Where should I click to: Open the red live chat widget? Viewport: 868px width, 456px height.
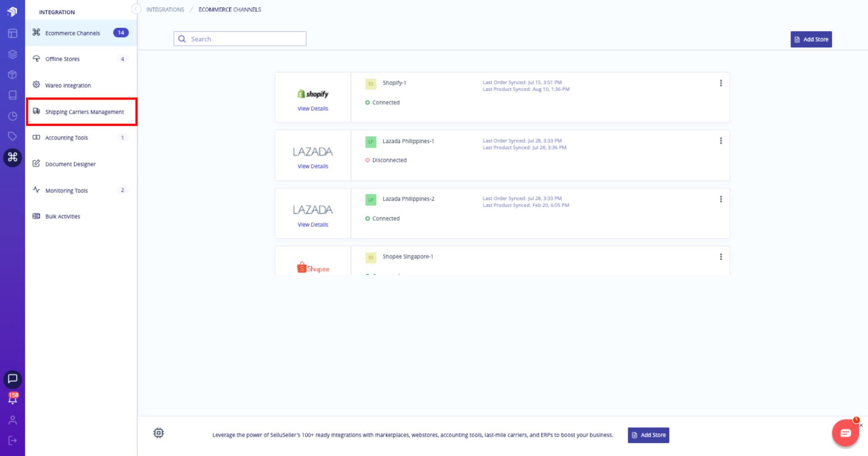point(845,433)
